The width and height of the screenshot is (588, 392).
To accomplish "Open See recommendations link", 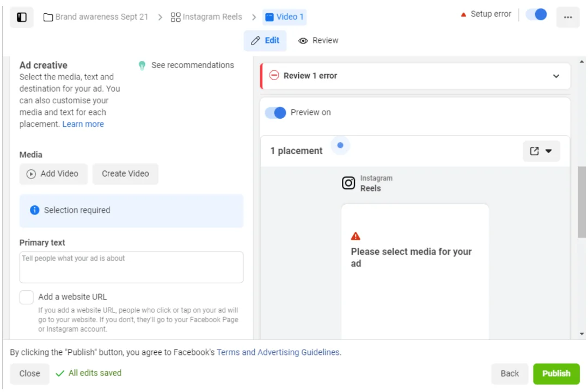I will coord(192,65).
